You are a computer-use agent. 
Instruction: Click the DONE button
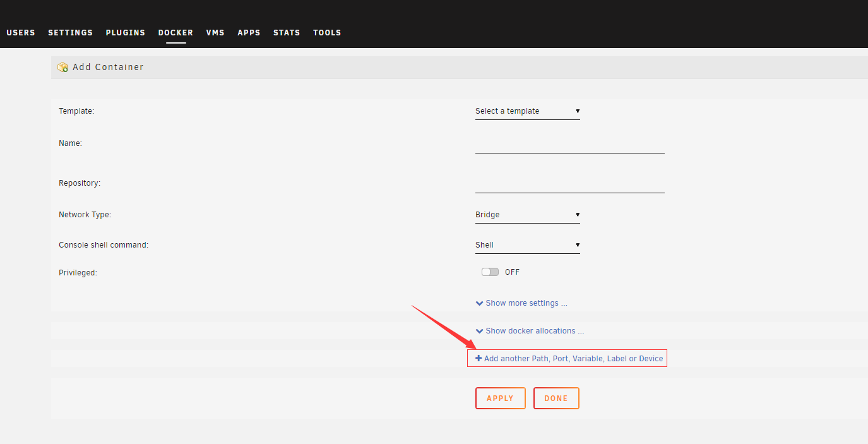pos(556,399)
